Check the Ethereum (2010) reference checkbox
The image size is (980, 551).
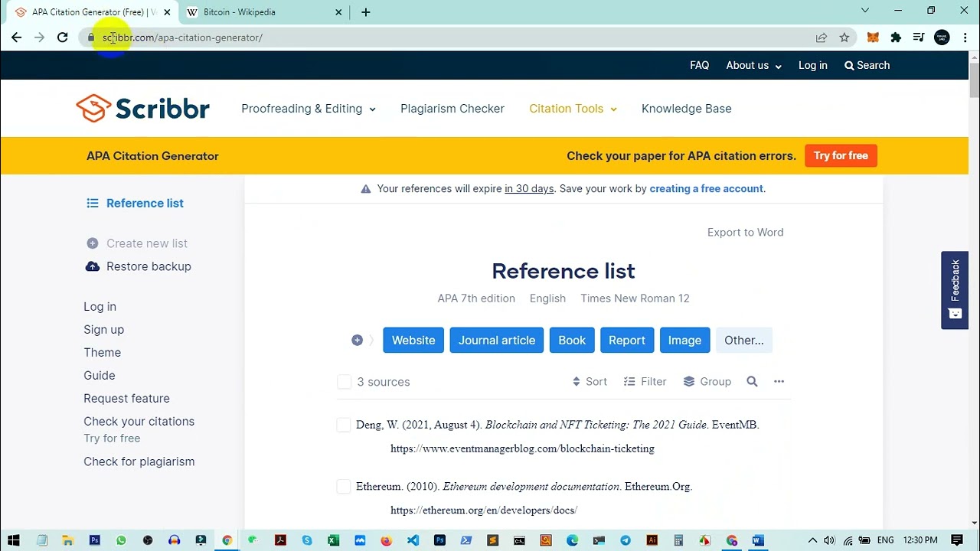tap(344, 487)
